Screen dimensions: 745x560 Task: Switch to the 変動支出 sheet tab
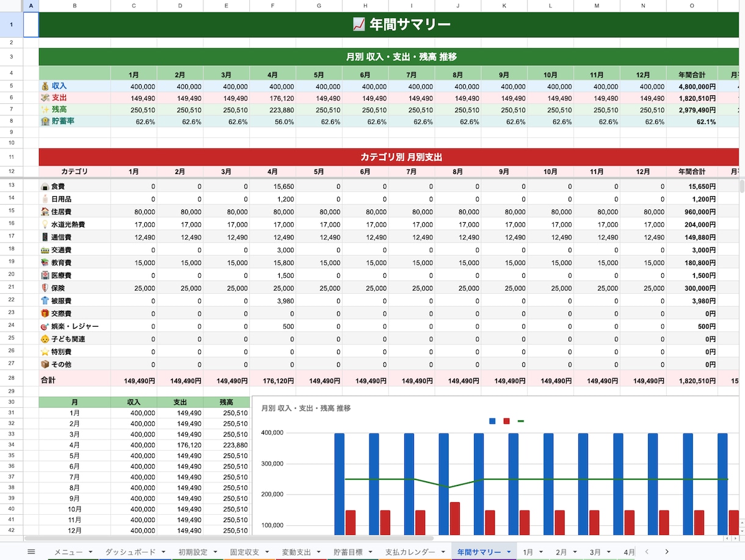pyautogui.click(x=298, y=551)
